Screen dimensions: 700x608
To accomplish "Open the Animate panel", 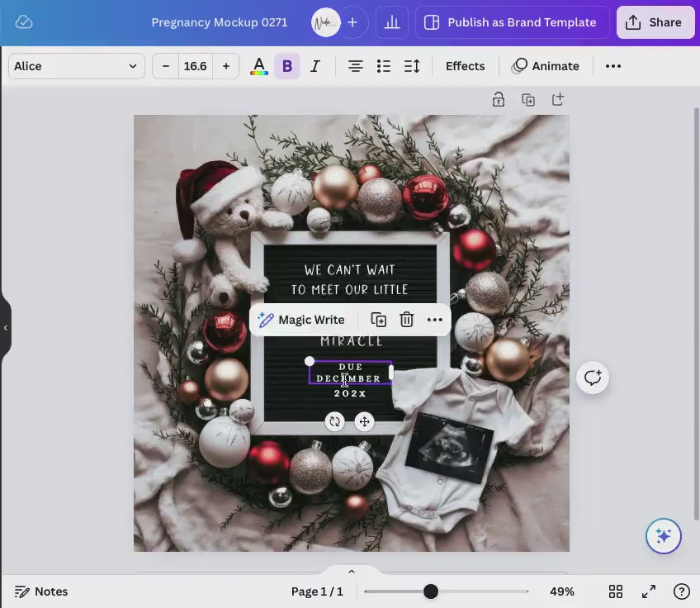I will [546, 66].
